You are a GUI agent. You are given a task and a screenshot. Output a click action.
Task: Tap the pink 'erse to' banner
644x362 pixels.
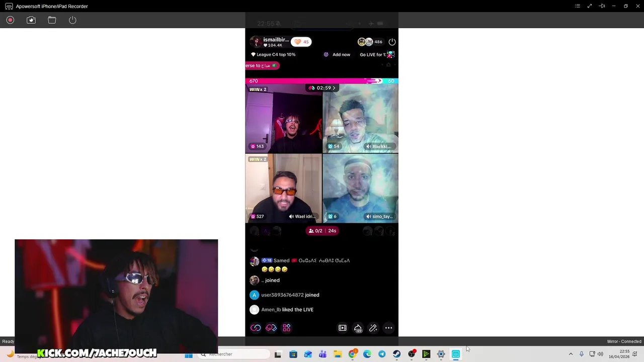tap(262, 65)
